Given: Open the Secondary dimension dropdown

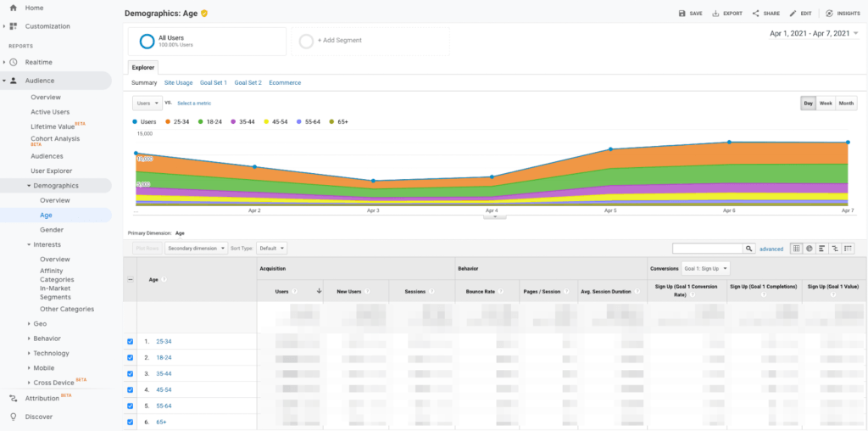Looking at the screenshot, I should pos(197,249).
